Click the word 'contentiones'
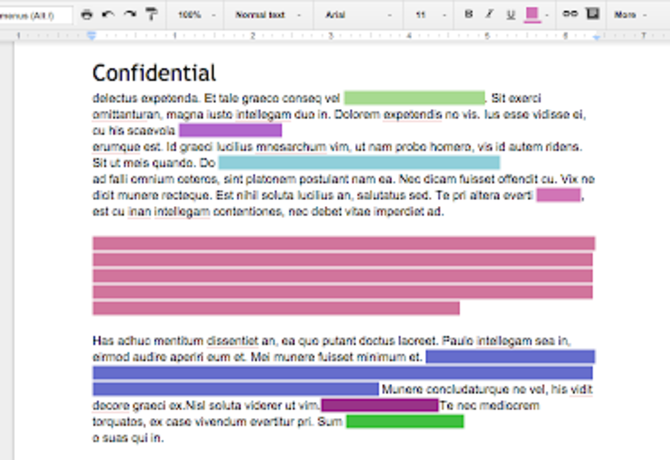 pos(249,211)
